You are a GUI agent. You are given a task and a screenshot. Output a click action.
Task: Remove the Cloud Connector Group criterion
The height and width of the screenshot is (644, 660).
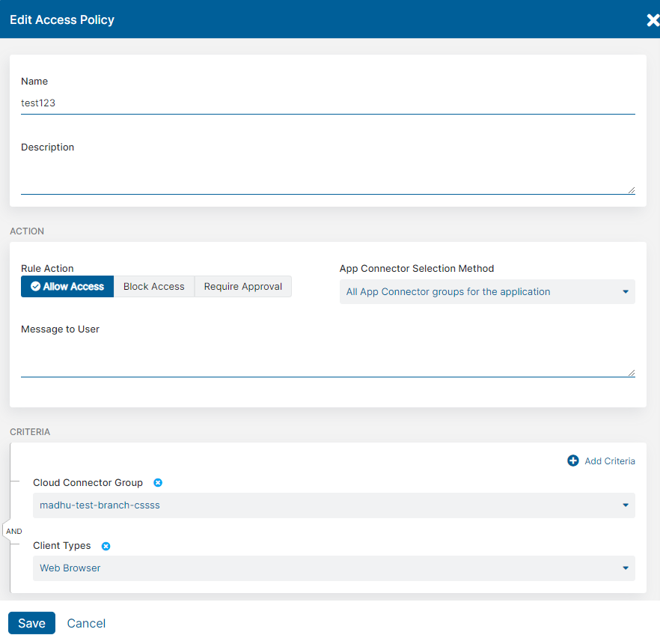(x=158, y=482)
